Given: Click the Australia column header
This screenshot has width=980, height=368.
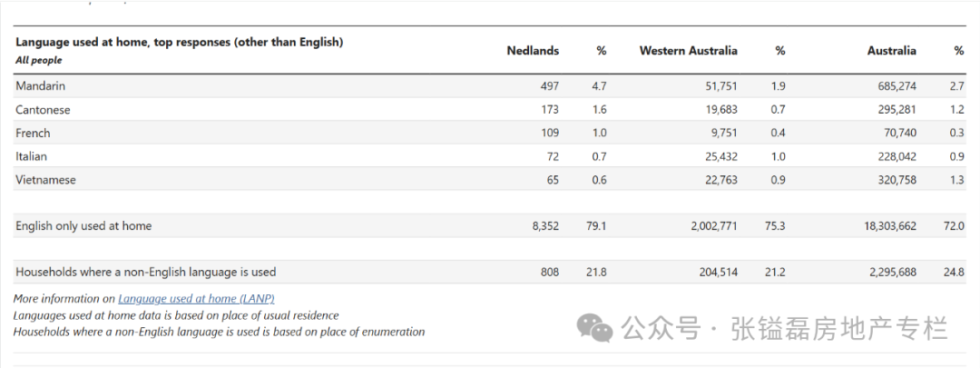Looking at the screenshot, I should [x=891, y=51].
